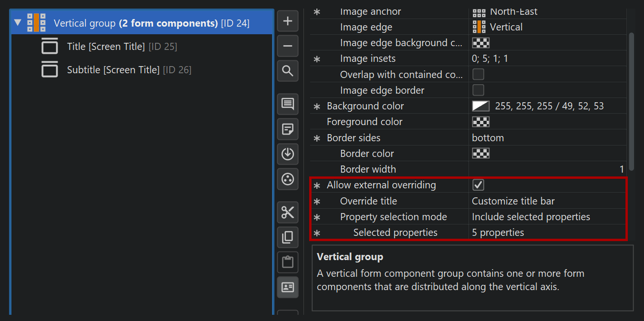Collapse the Vertical group tree node
The height and width of the screenshot is (321, 644).
click(18, 23)
